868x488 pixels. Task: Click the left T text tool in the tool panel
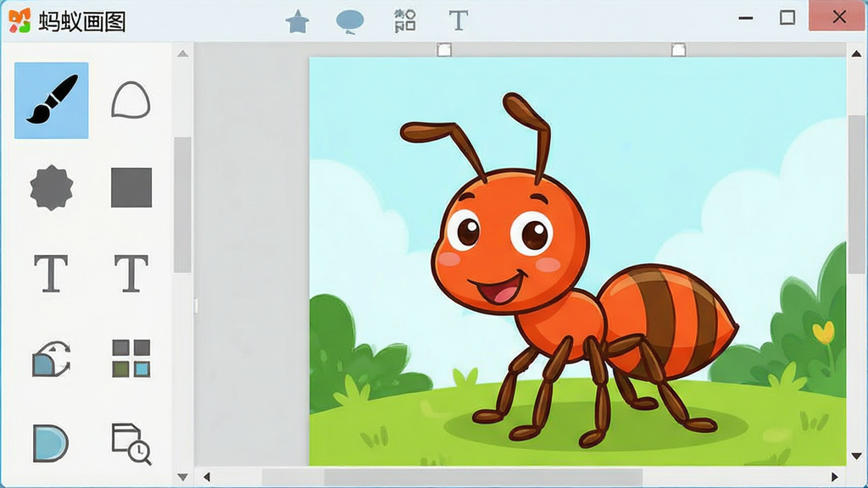[x=51, y=274]
